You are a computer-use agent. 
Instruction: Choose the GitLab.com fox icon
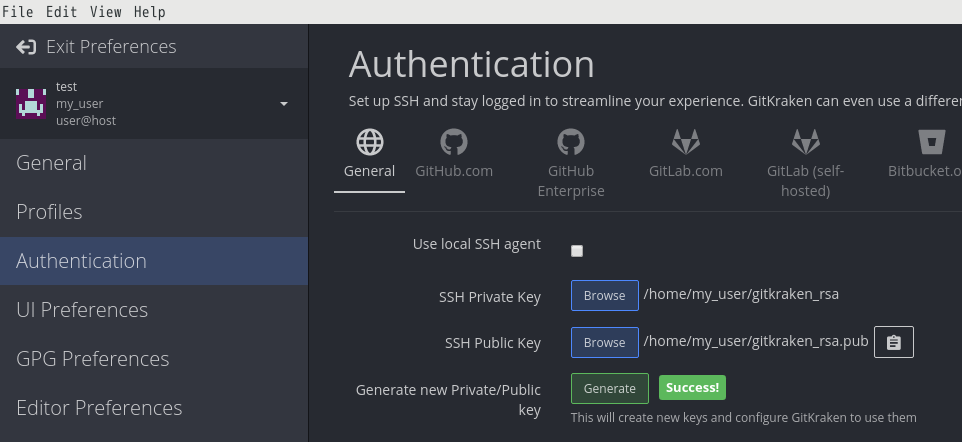click(x=685, y=141)
